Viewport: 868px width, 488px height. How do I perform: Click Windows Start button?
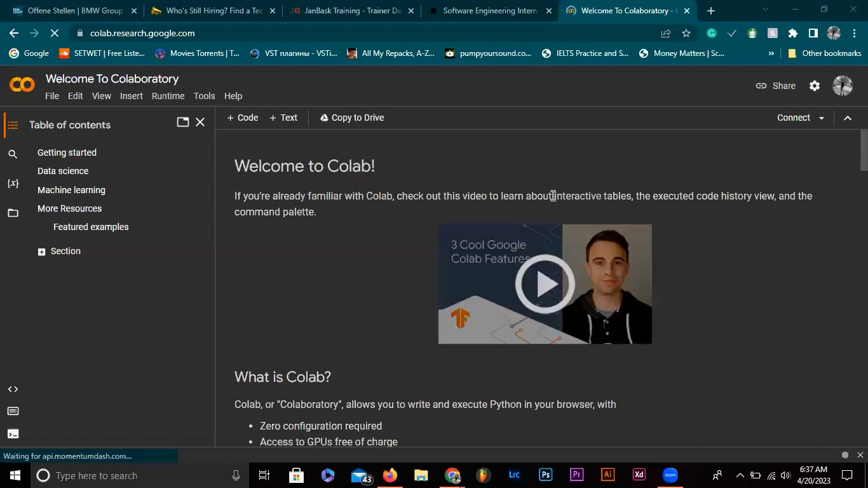15,475
